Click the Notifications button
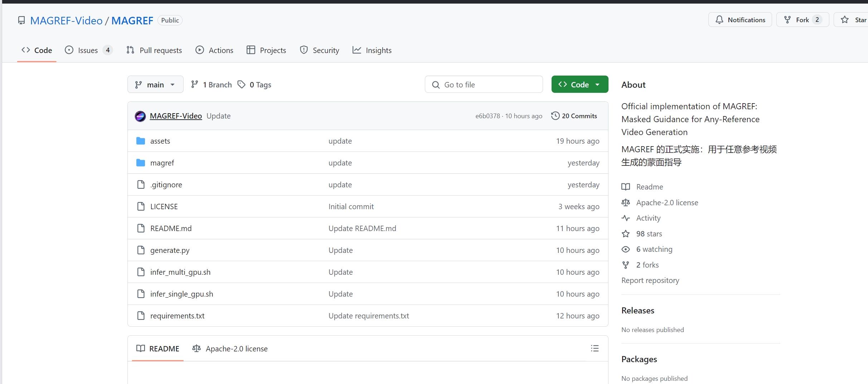The image size is (868, 384). coord(740,20)
